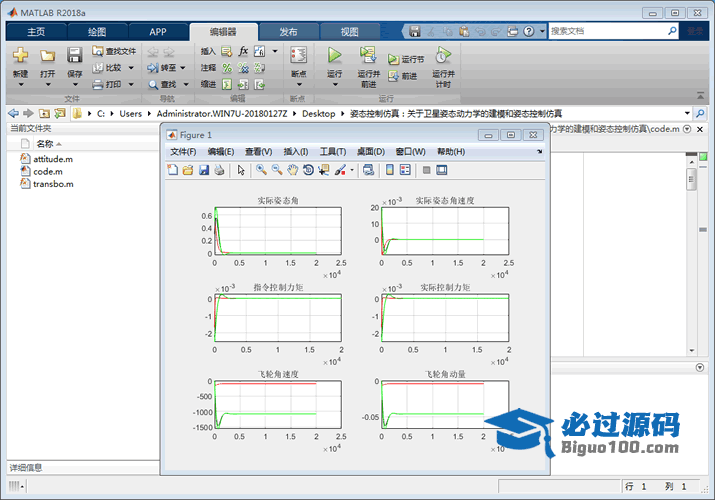The height and width of the screenshot is (500, 715).
Task: Click the Insert Legend icon
Action: [405, 170]
